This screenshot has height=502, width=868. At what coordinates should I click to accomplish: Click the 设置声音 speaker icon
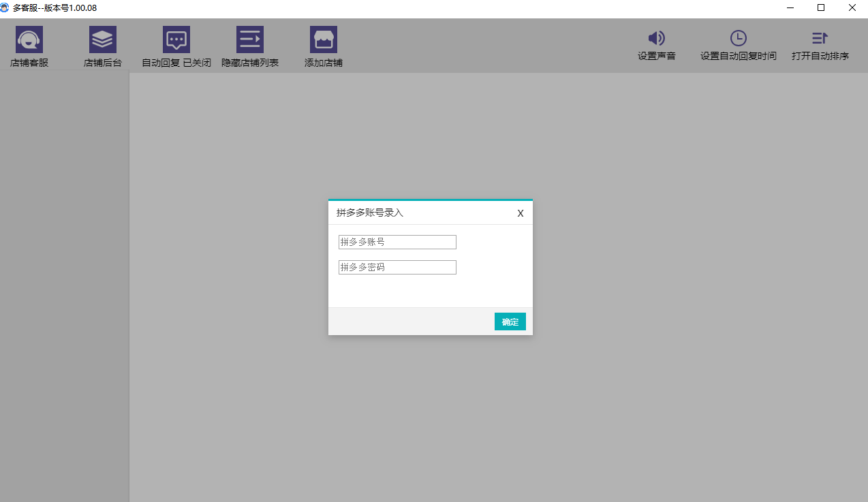657,38
